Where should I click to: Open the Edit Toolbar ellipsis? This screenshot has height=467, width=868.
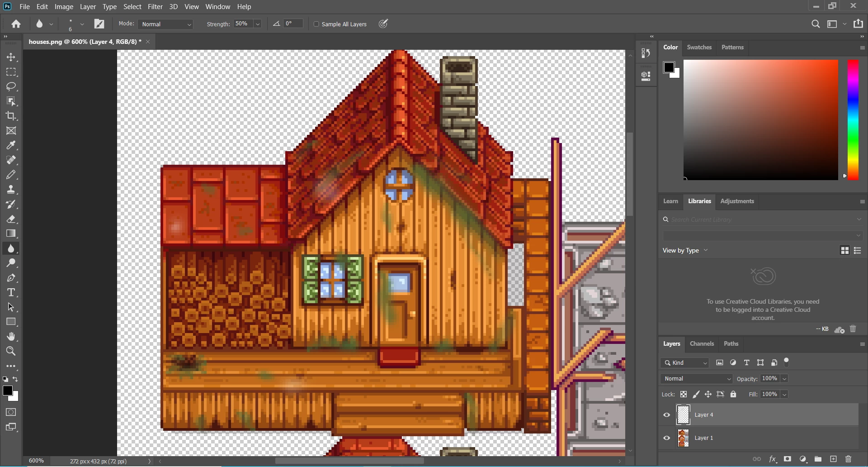11,366
